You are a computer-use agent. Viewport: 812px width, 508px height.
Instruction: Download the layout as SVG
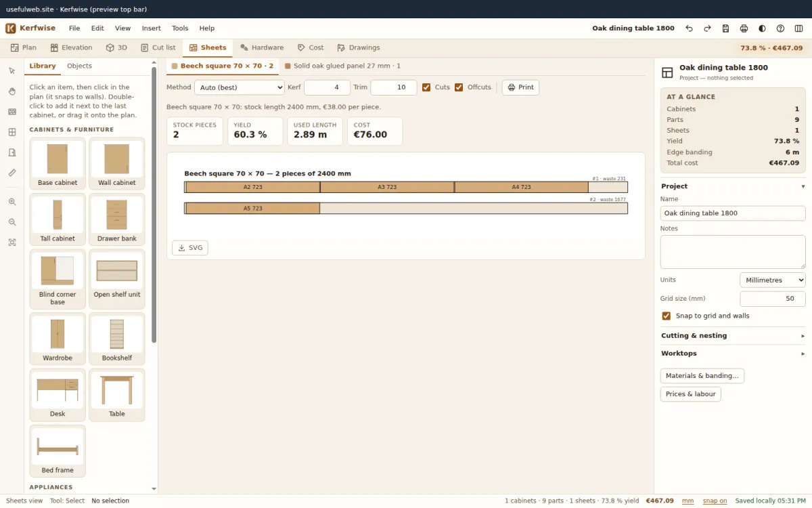190,248
